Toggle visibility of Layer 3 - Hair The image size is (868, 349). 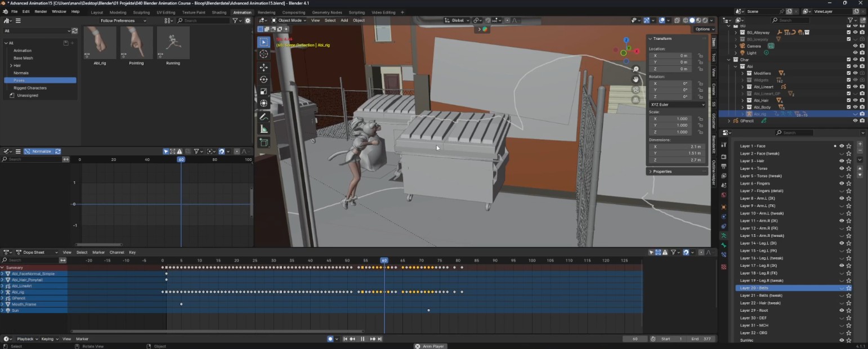tap(842, 161)
